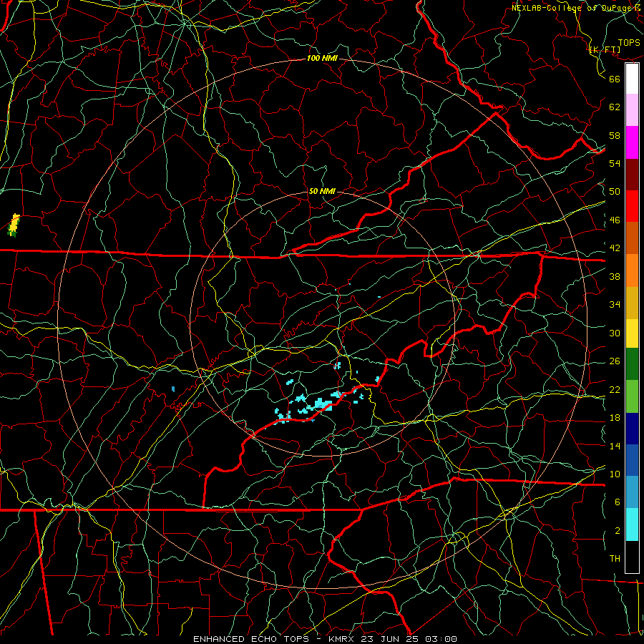Click the legend value "14"
644x644 pixels.
click(x=615, y=446)
